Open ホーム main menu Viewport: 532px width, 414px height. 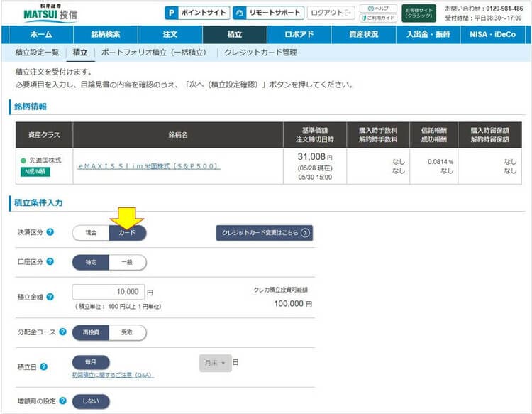pyautogui.click(x=41, y=34)
